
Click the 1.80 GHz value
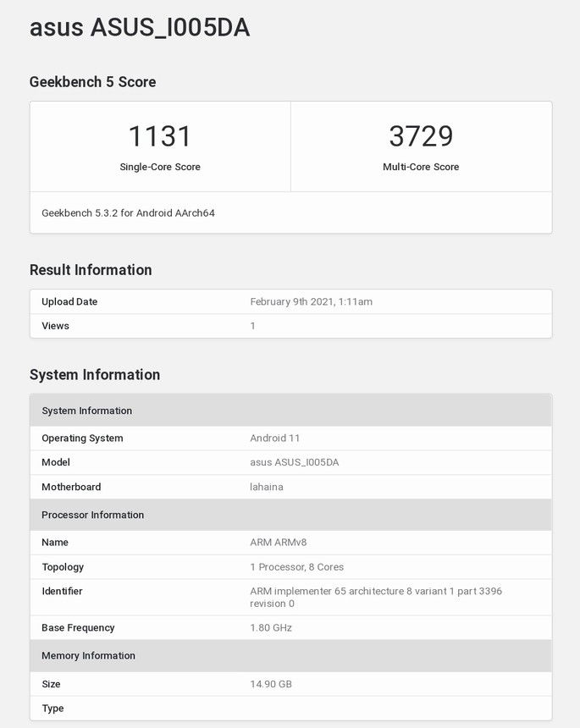[271, 628]
